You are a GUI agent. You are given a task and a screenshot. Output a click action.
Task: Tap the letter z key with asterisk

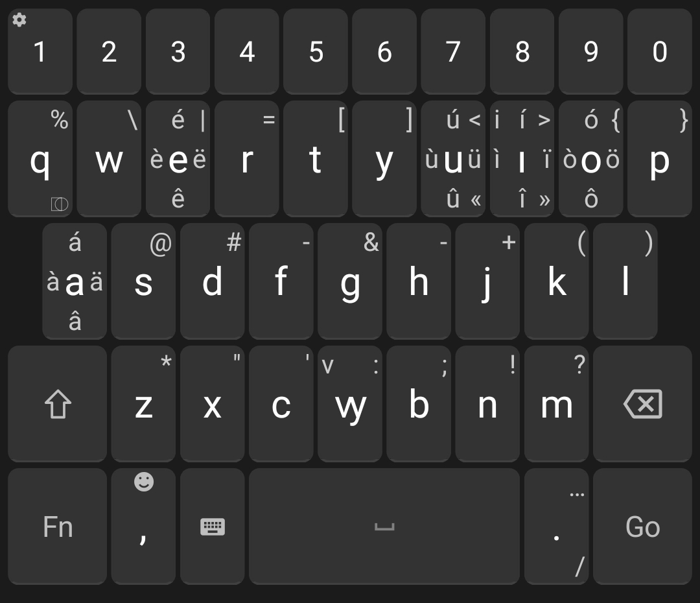point(143,404)
